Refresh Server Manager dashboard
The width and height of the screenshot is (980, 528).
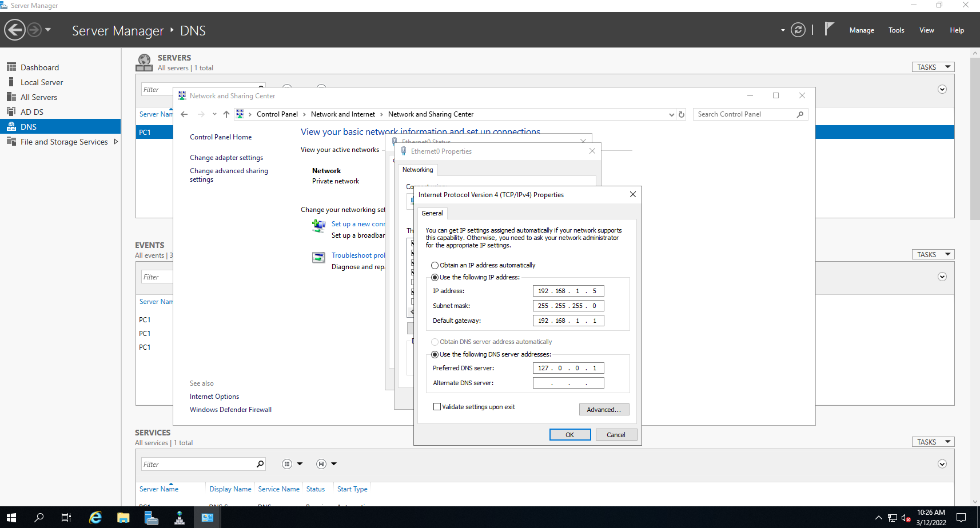(798, 30)
